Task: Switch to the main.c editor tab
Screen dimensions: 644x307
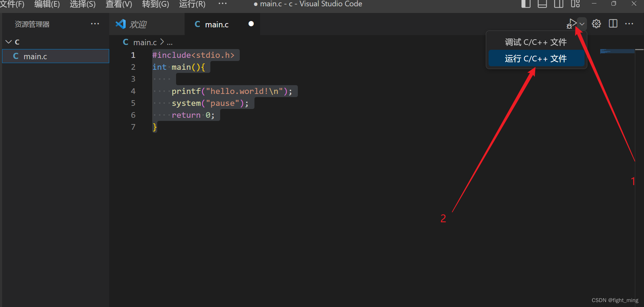Action: click(x=222, y=24)
